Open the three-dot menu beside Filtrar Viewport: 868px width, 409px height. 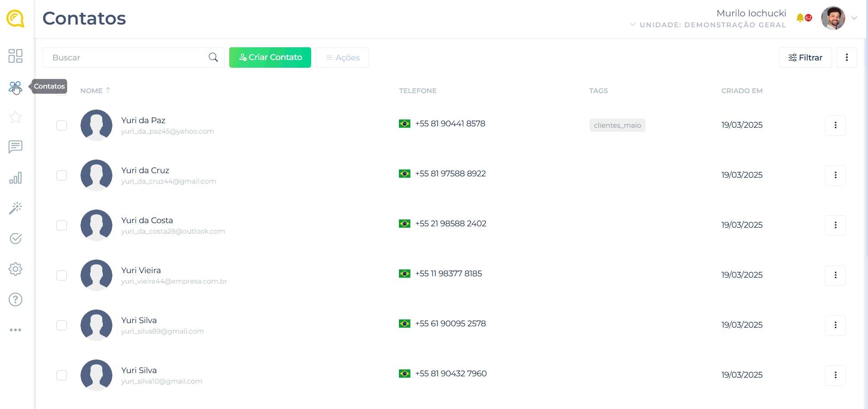[847, 58]
